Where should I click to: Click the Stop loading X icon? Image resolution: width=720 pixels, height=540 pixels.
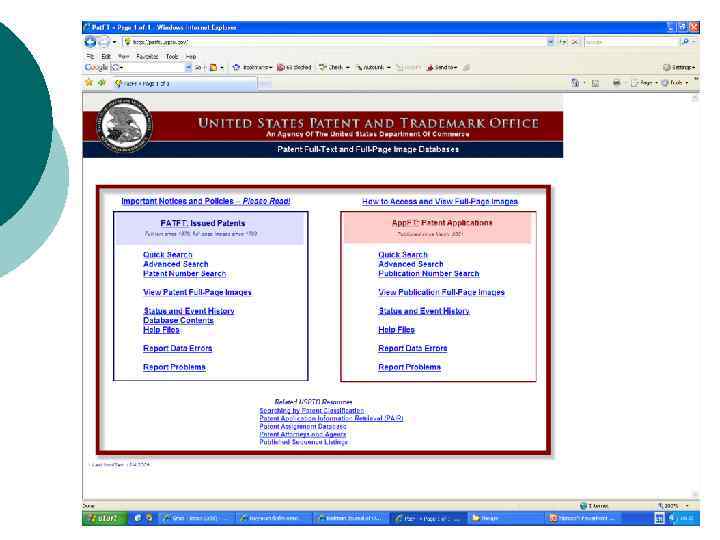point(575,42)
